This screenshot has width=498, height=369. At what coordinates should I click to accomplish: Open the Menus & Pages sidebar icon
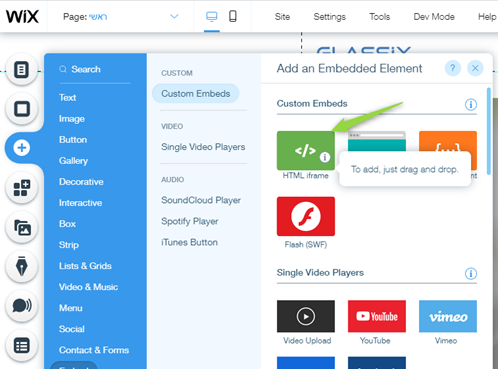(x=22, y=70)
